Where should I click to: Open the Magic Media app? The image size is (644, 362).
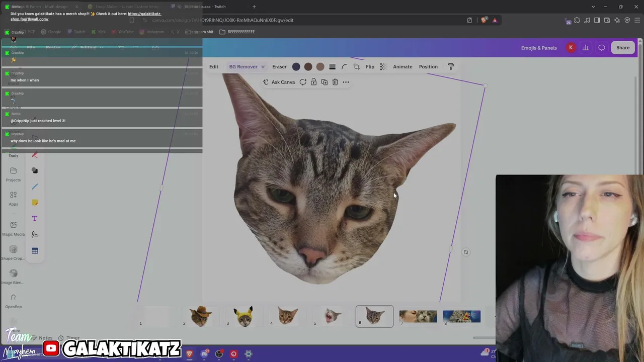pyautogui.click(x=13, y=229)
